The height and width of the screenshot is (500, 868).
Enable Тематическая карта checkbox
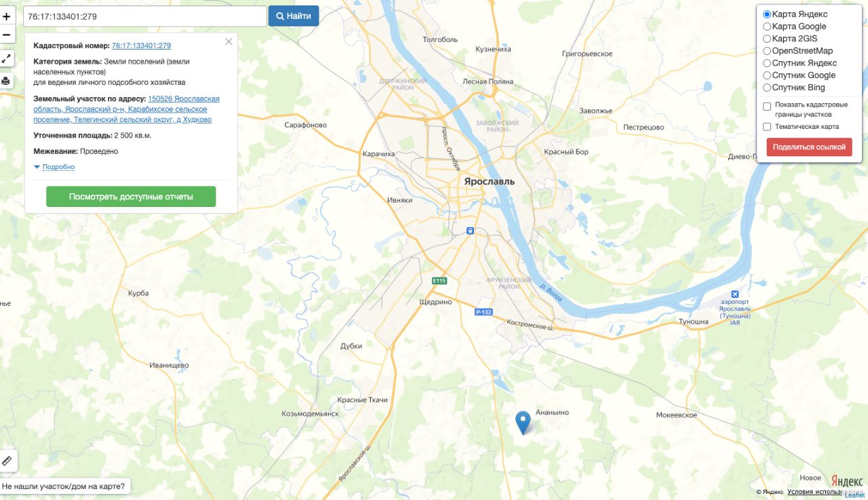pyautogui.click(x=767, y=127)
